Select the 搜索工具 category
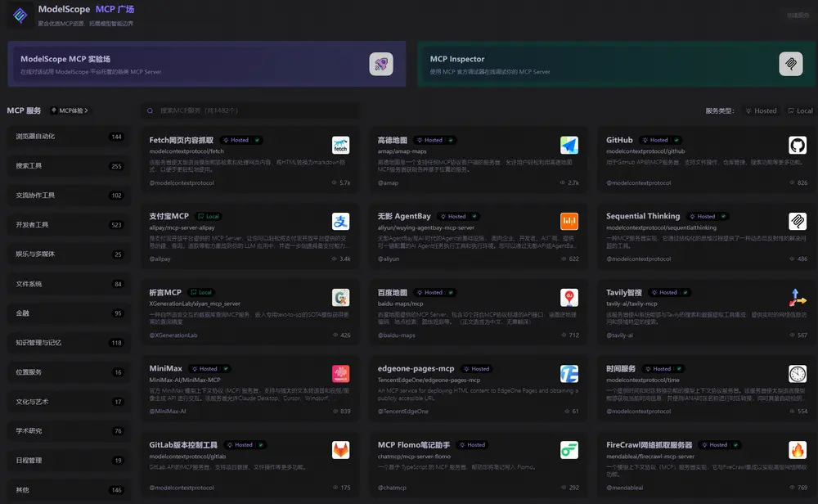 coord(69,166)
